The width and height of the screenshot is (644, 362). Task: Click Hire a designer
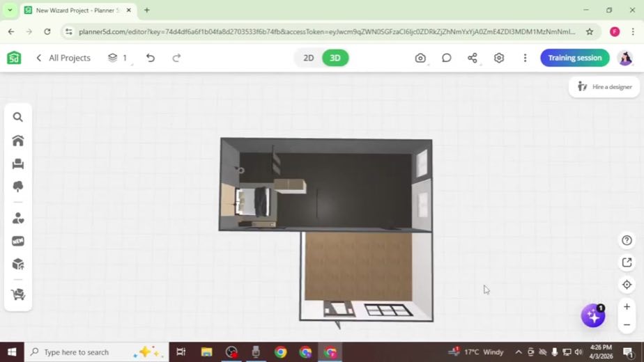(604, 87)
